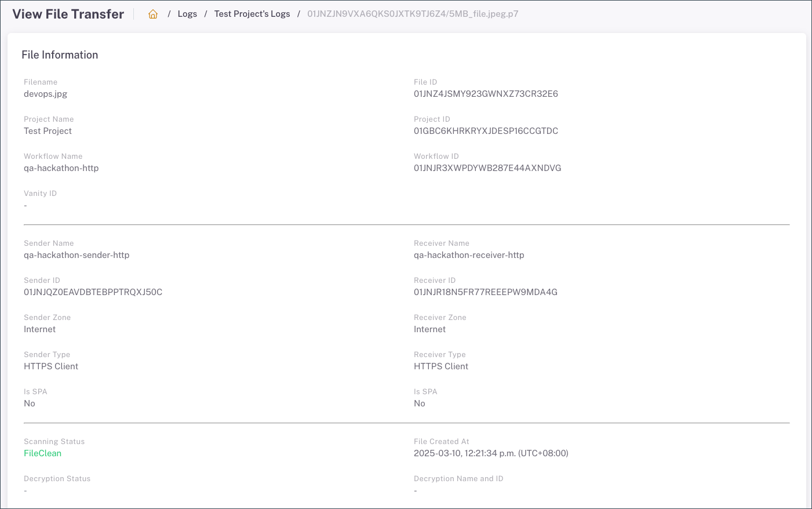Image resolution: width=812 pixels, height=509 pixels.
Task: Click the workflow name qa-hackathon-http
Action: pyautogui.click(x=61, y=168)
